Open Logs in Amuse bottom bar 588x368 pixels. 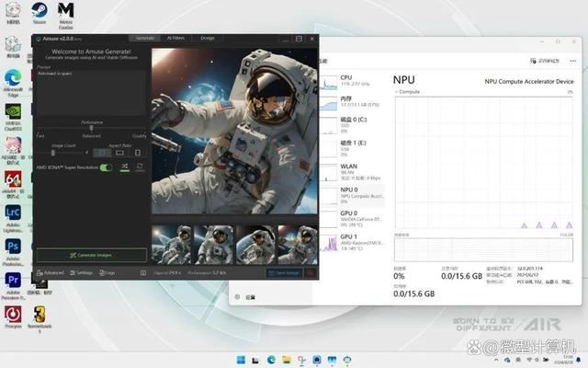point(107,272)
